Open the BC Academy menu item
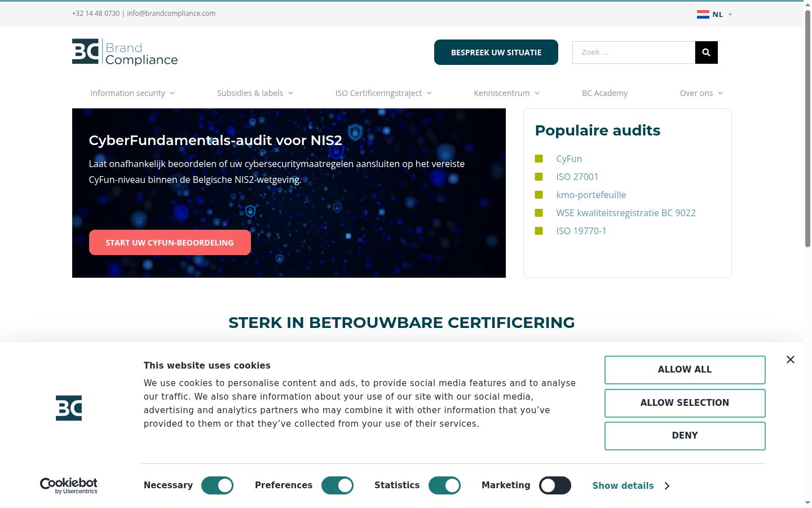812x508 pixels. click(604, 93)
